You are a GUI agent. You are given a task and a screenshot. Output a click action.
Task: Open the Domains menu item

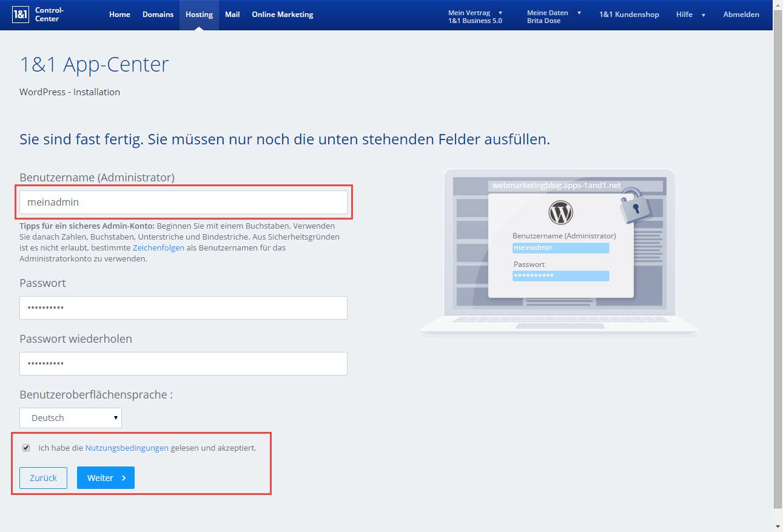(158, 15)
